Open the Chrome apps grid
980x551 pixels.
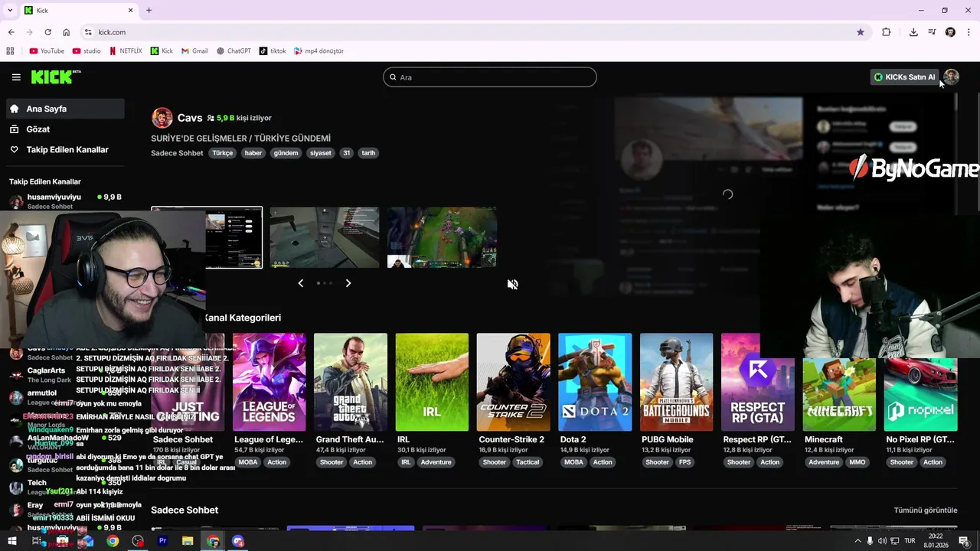[10, 51]
